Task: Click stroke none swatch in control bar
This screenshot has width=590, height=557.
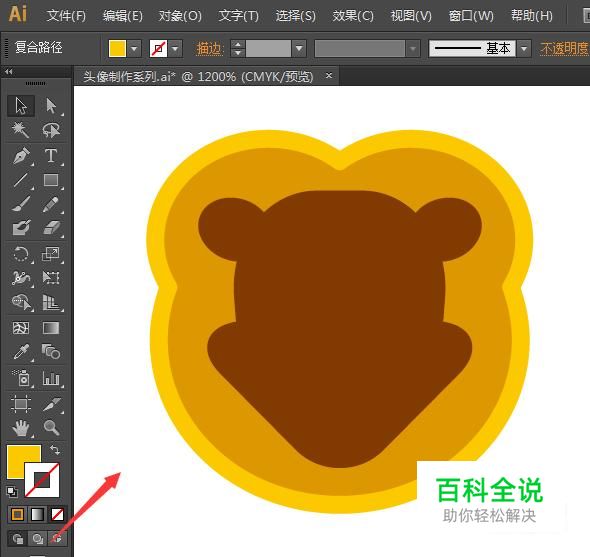Action: tap(158, 49)
